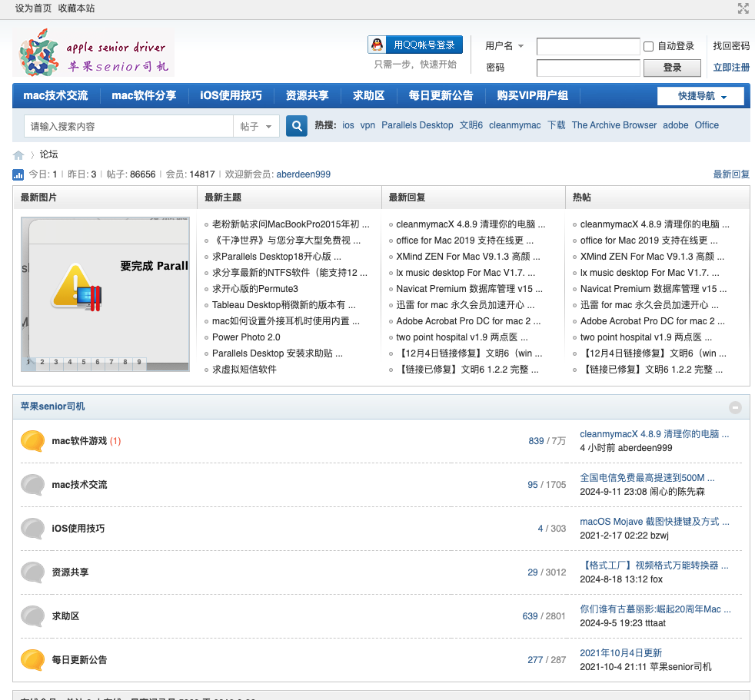Open the 帖子 search type dropdown
755x700 pixels.
tap(256, 127)
